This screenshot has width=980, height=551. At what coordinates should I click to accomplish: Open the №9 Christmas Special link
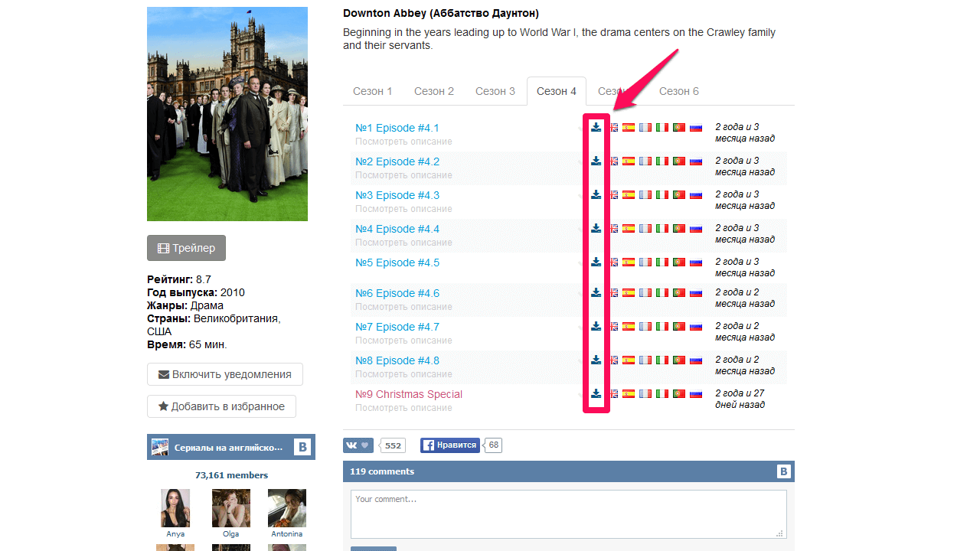click(409, 394)
